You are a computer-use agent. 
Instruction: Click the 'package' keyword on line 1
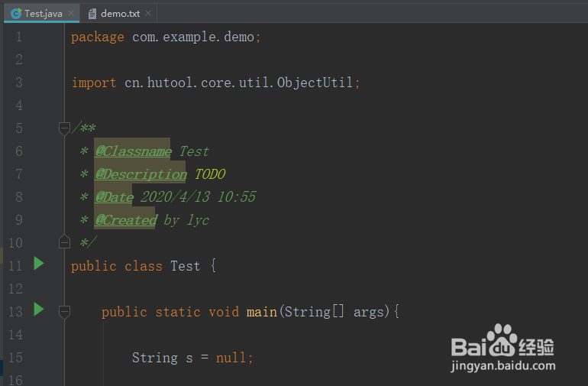(98, 37)
